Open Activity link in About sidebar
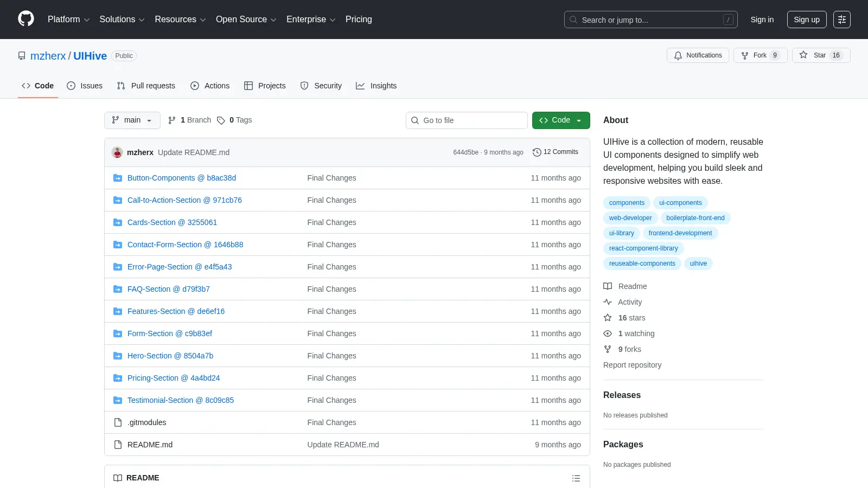868x488 pixels. point(622,302)
